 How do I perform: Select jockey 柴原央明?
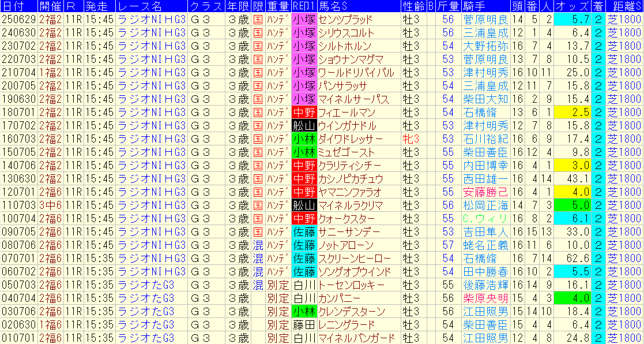pos(485,298)
